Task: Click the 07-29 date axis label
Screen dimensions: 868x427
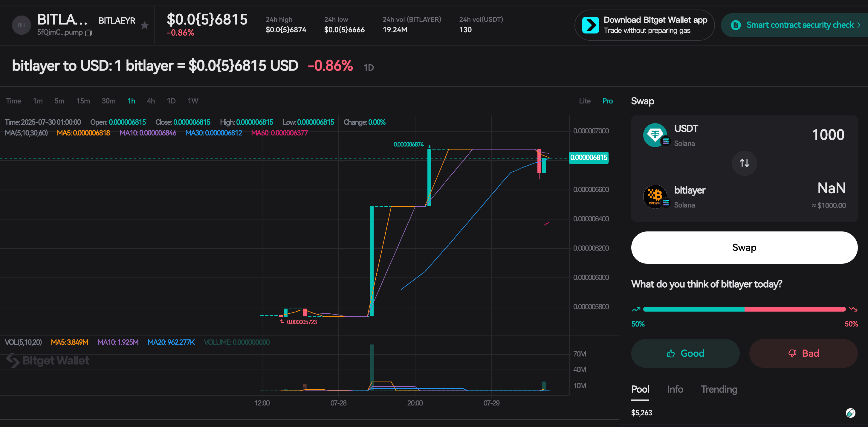Action: tap(491, 403)
